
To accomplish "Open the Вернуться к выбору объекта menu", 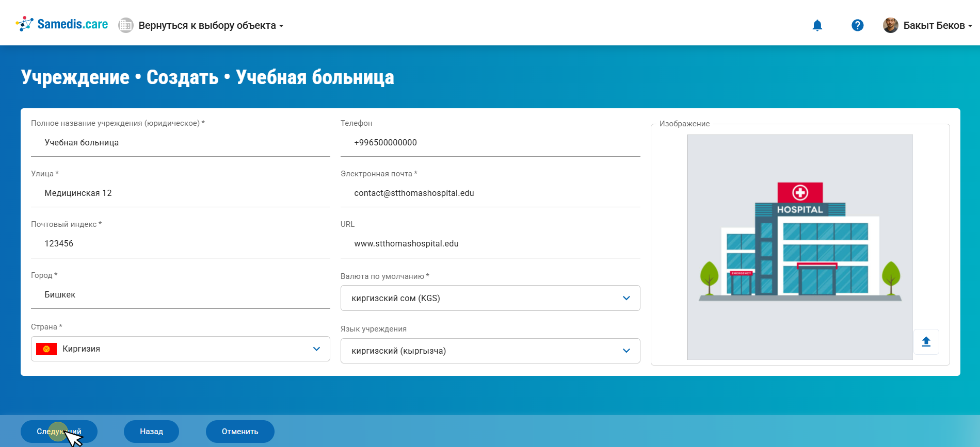I will pos(211,25).
